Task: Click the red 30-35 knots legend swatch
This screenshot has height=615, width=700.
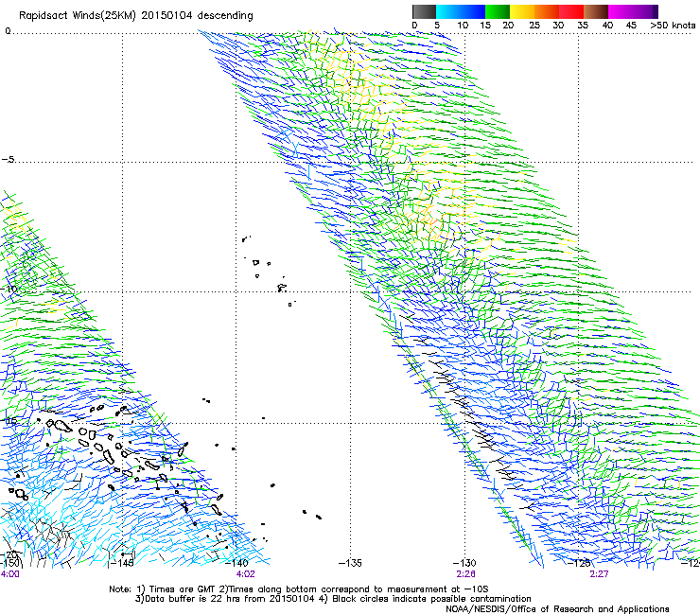Action: click(x=571, y=11)
